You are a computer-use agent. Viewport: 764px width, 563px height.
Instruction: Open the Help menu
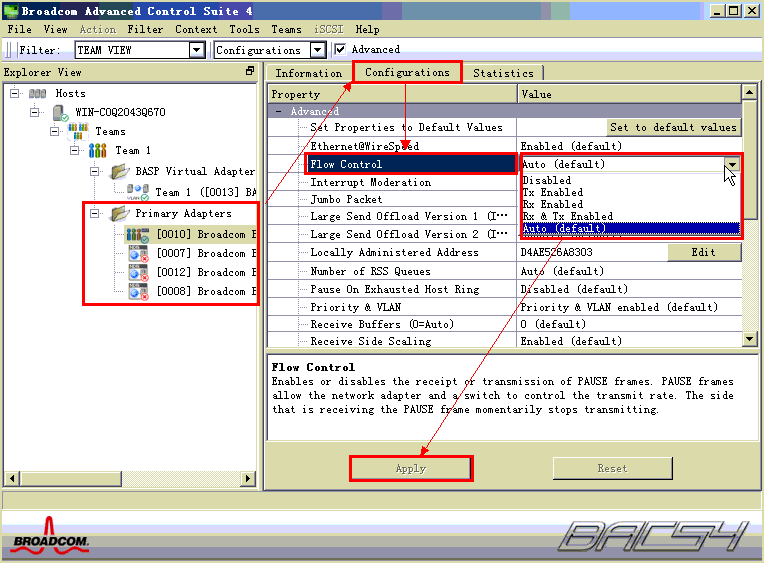367,29
